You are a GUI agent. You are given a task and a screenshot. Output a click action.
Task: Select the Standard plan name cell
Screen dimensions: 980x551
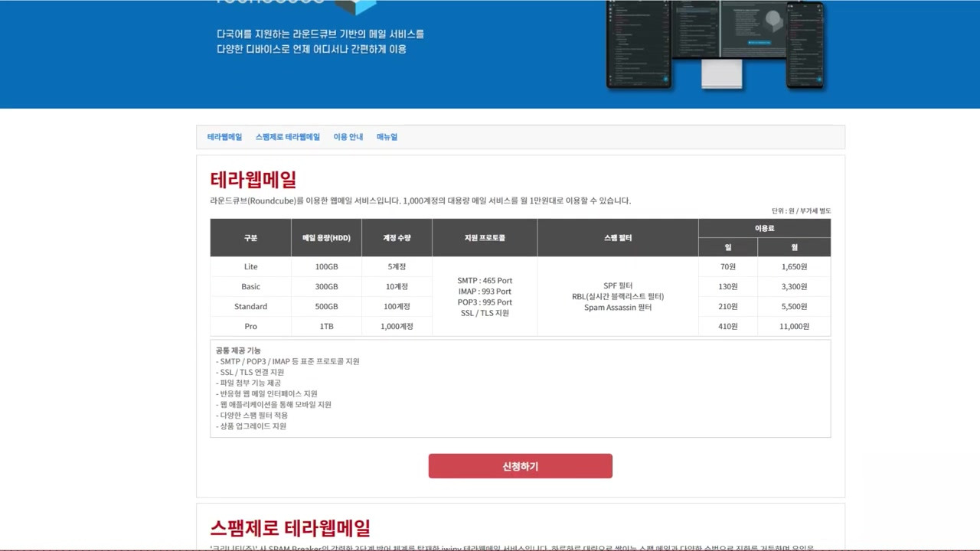[251, 306]
